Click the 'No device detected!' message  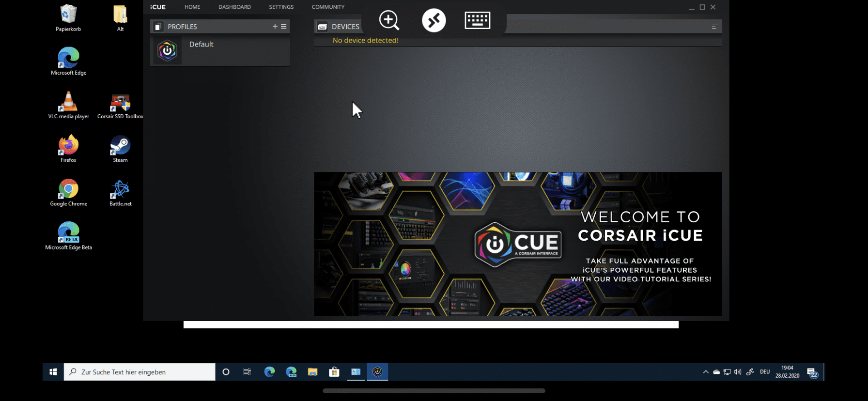(x=365, y=41)
